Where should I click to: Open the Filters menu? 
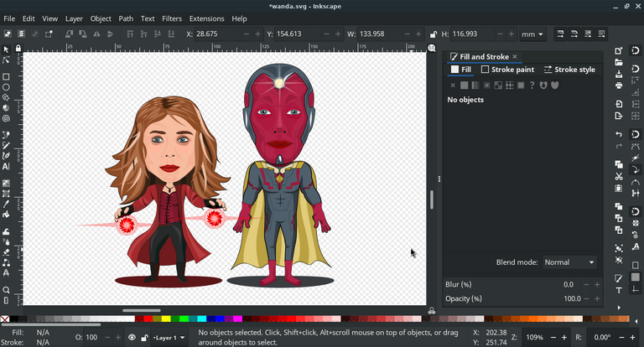[x=172, y=18]
